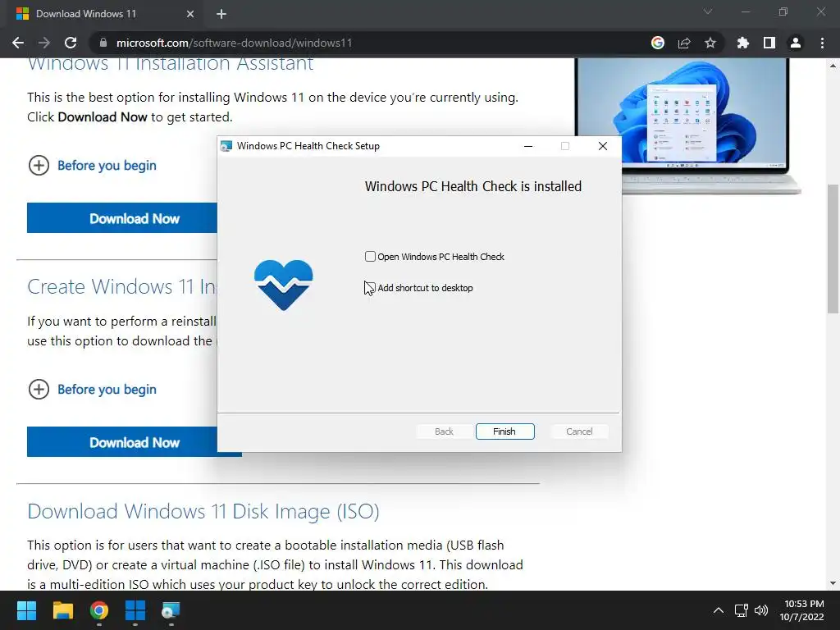
Task: Open the Chrome profile avatar
Action: coord(796,43)
